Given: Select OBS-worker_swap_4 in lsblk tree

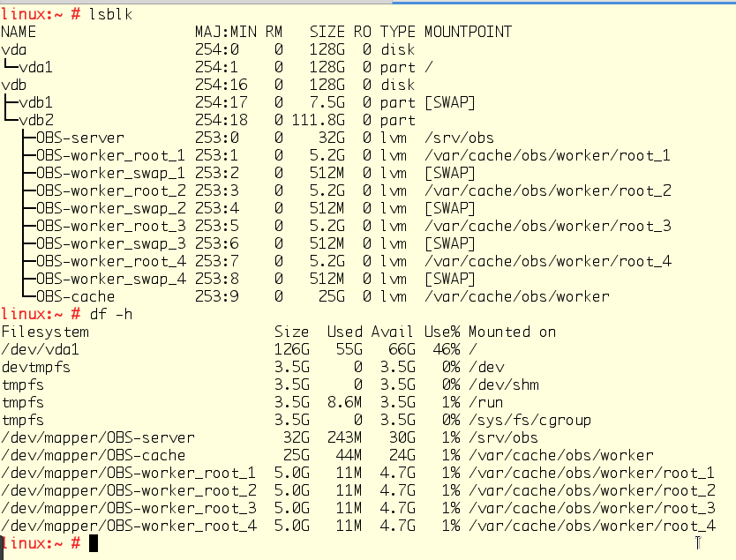Looking at the screenshot, I should (x=111, y=279).
